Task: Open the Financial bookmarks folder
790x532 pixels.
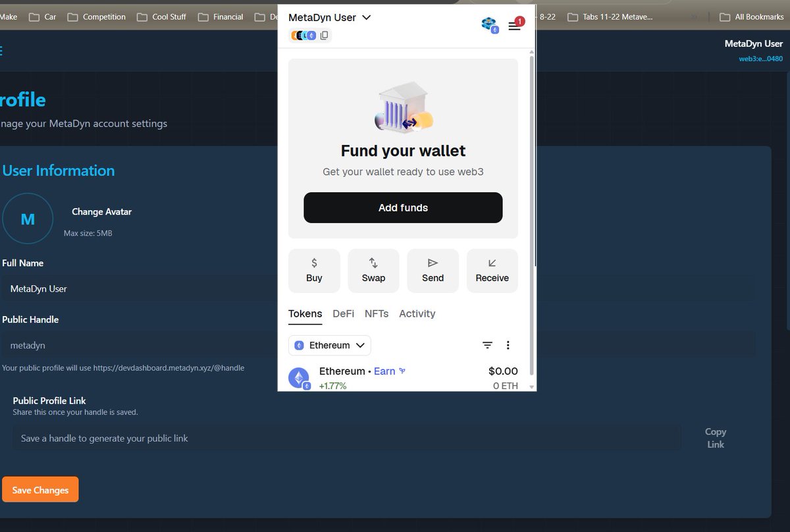Action: pyautogui.click(x=221, y=16)
